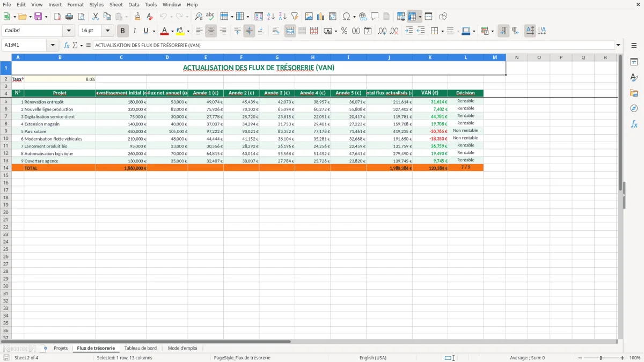Viewport: 644px width, 362px height.
Task: Cut the selection with scissors icon
Action: pos(96,17)
